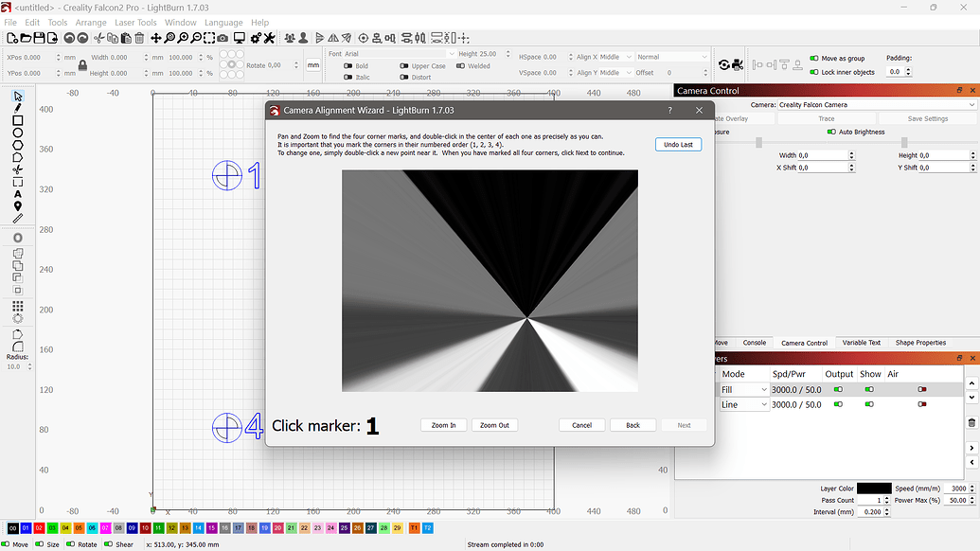Open the Align X Middle dropdown

point(615,57)
